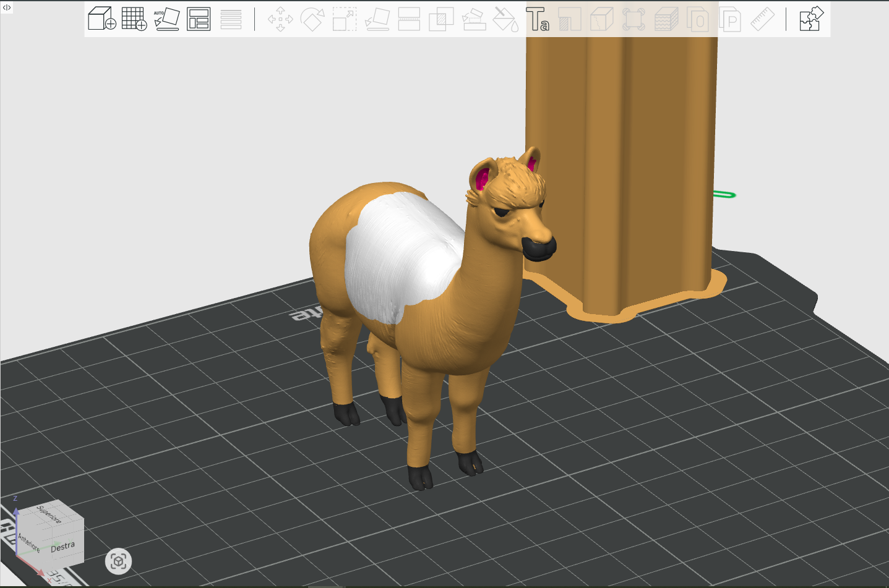Image resolution: width=889 pixels, height=588 pixels.
Task: Select the brim ears corner-circles icon
Action: [x=633, y=19]
